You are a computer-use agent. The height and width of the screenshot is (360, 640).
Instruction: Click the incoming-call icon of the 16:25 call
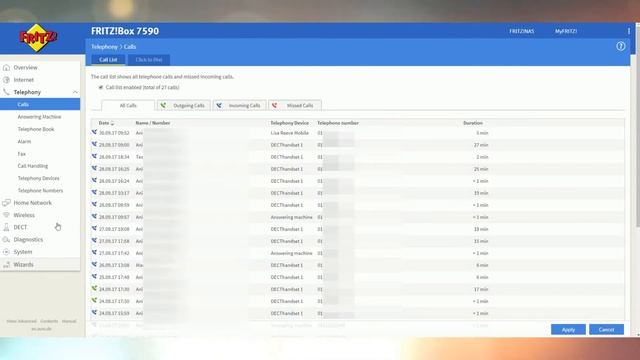(x=94, y=168)
